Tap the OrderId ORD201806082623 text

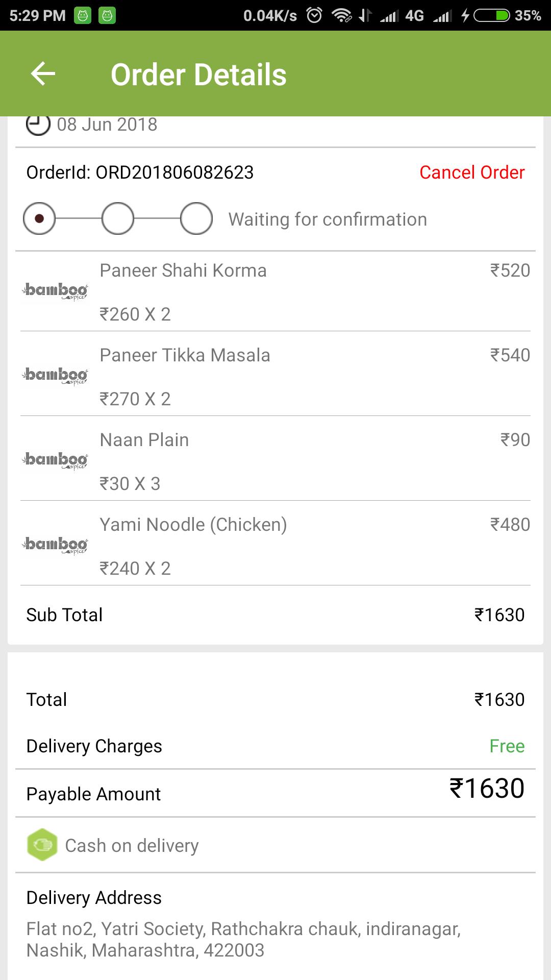pyautogui.click(x=140, y=173)
